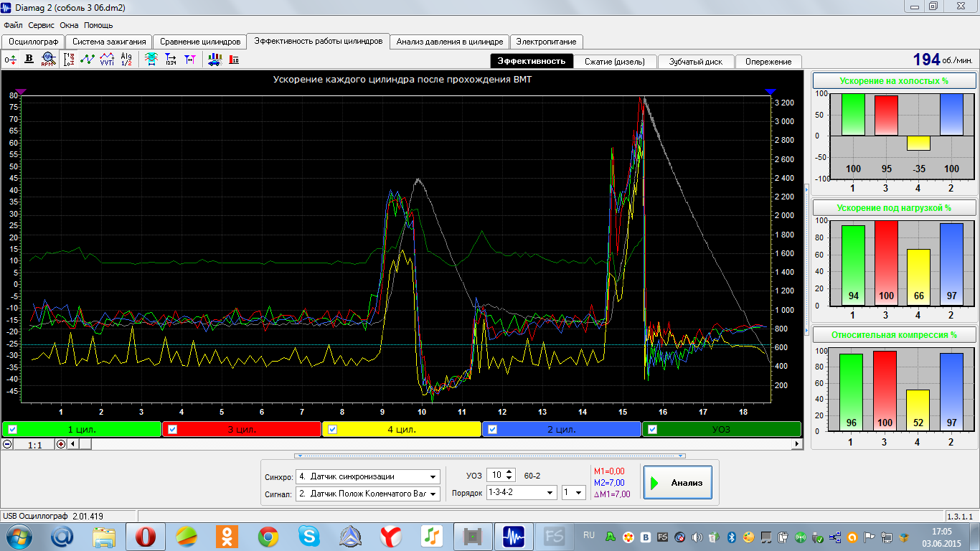Click the Alg 1/2 algorithm icon
The width and height of the screenshot is (980, 551).
(126, 60)
